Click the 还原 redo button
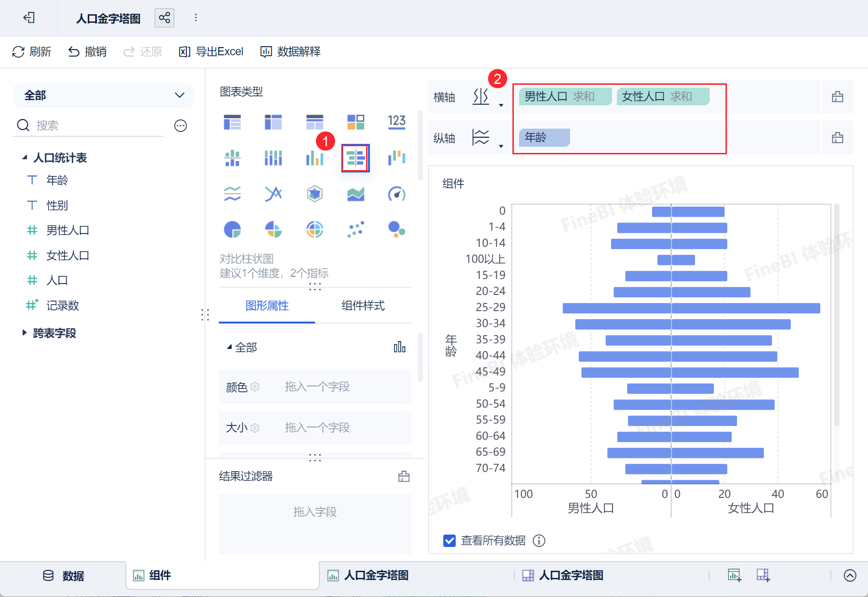 pos(143,51)
